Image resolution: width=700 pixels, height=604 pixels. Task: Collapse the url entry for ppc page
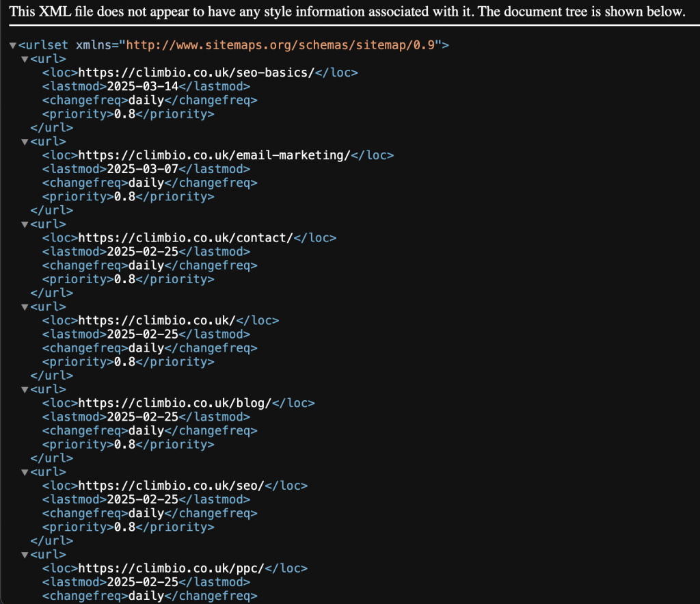point(25,555)
